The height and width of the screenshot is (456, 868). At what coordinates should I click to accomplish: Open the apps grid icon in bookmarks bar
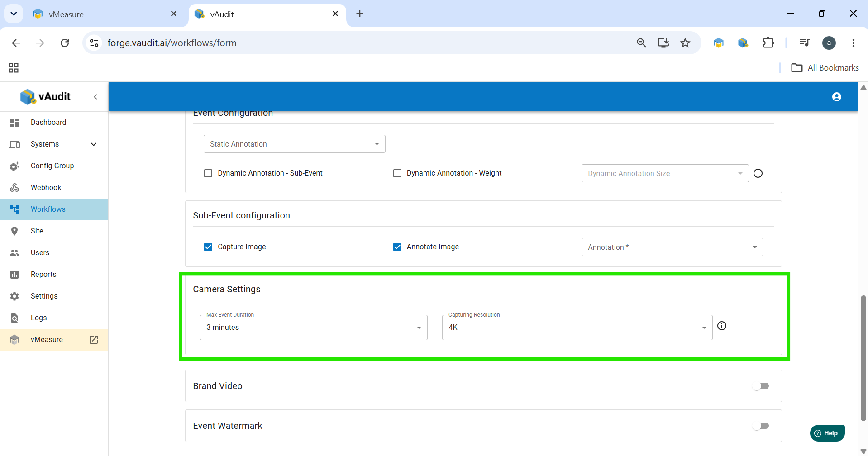pyautogui.click(x=14, y=68)
